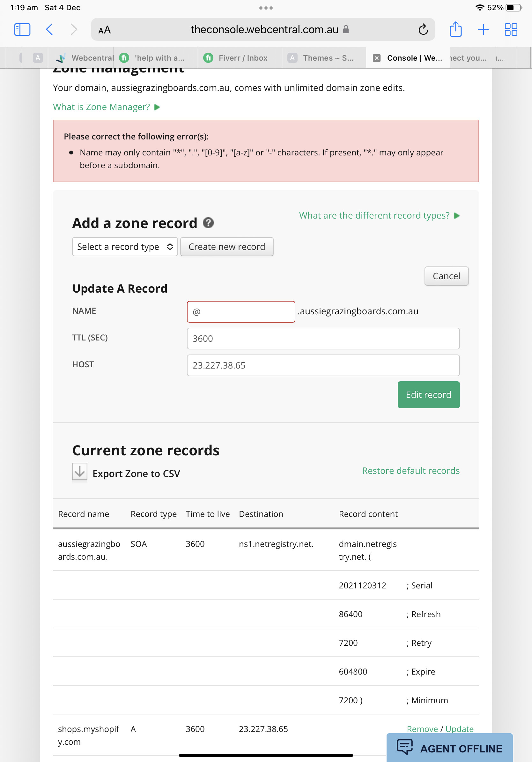Click into the NAME input field
Viewport: 532px width, 762px height.
pos(241,312)
